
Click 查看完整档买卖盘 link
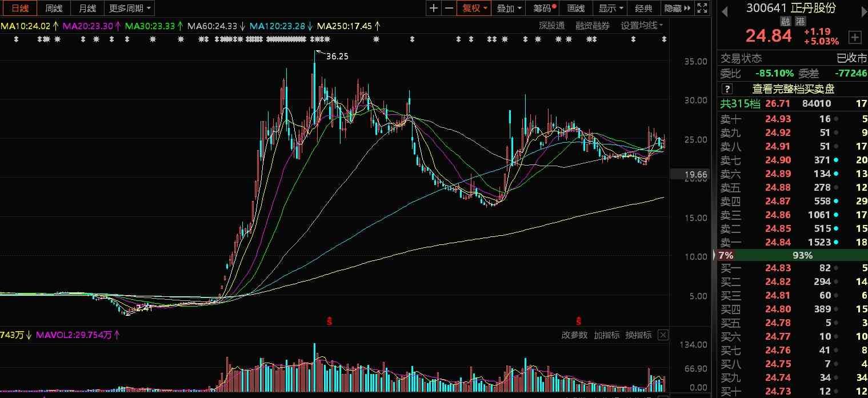coord(793,89)
